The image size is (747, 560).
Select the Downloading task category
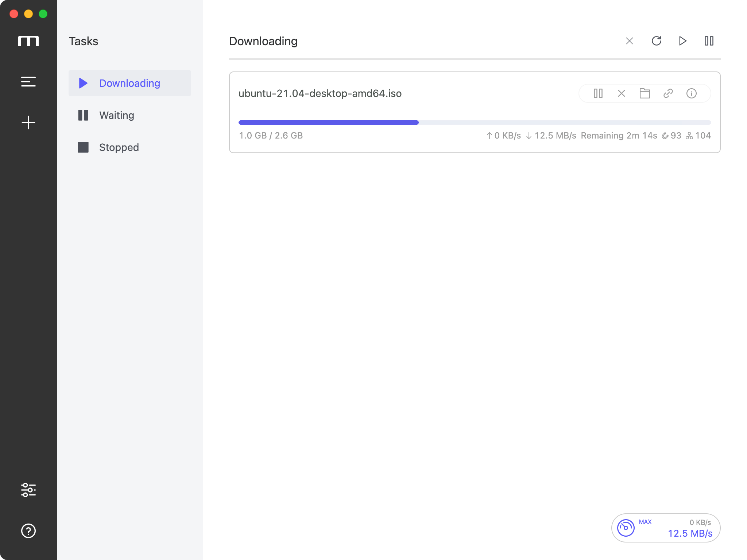pos(130,83)
